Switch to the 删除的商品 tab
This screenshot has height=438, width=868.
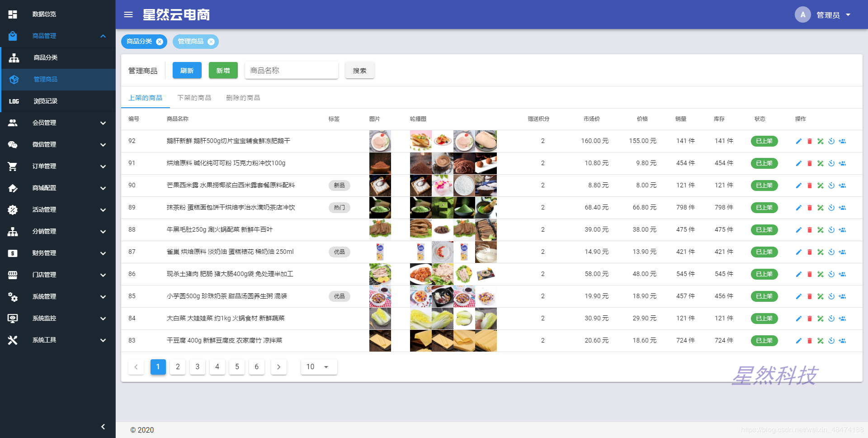tap(243, 98)
